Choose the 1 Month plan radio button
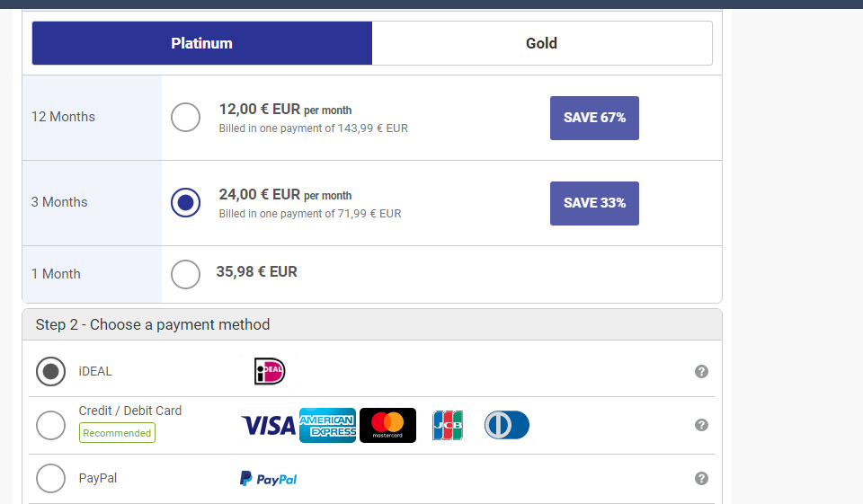This screenshot has height=504, width=863. pos(185,274)
